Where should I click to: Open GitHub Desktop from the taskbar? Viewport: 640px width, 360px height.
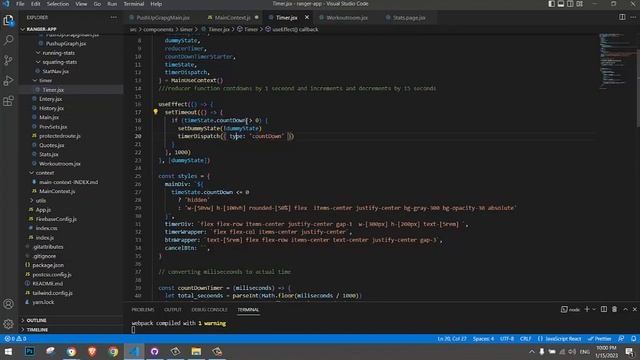[155, 351]
